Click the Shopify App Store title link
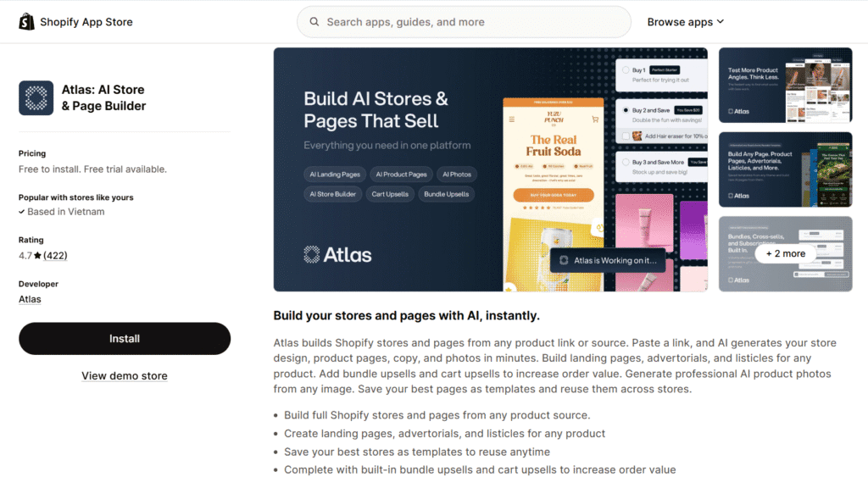Screen dimensions: 868x477 (x=86, y=22)
